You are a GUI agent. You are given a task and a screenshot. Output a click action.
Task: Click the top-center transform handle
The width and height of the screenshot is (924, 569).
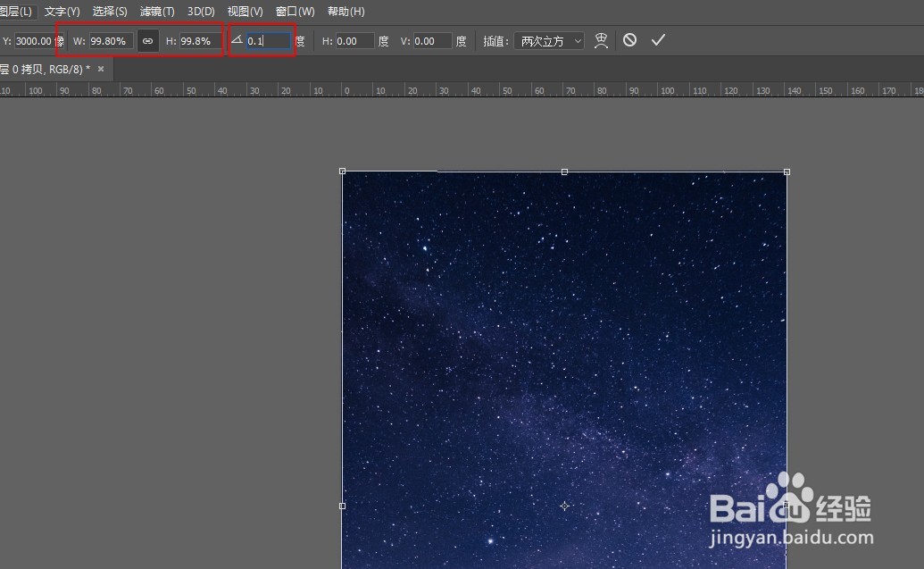point(564,172)
